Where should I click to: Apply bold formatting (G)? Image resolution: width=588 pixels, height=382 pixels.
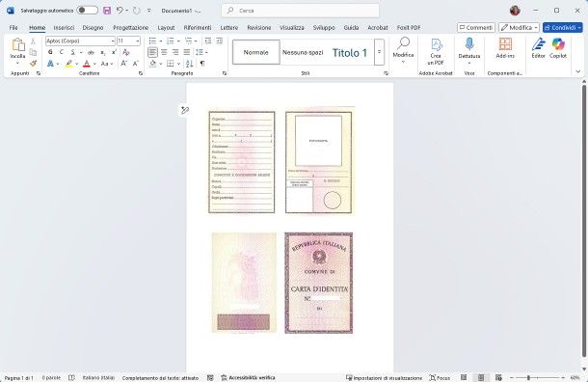tap(50, 52)
